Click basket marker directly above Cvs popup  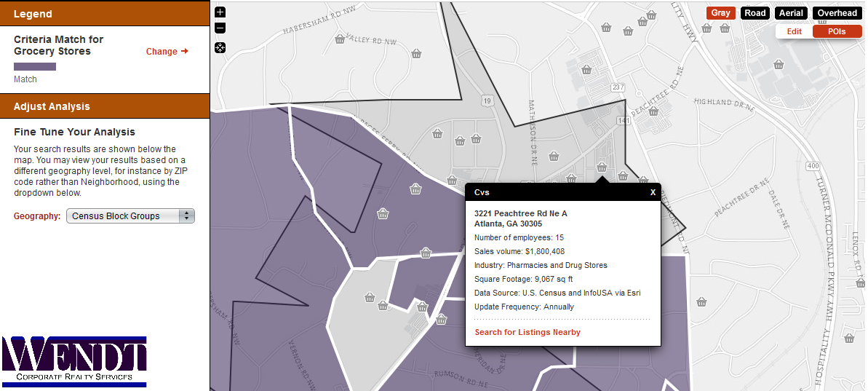pos(602,167)
